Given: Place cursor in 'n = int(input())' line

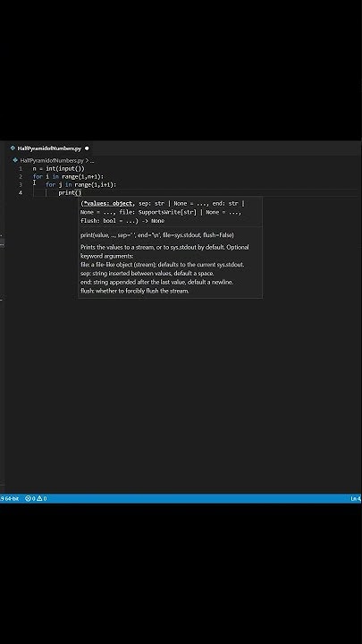Looking at the screenshot, I should click(59, 168).
